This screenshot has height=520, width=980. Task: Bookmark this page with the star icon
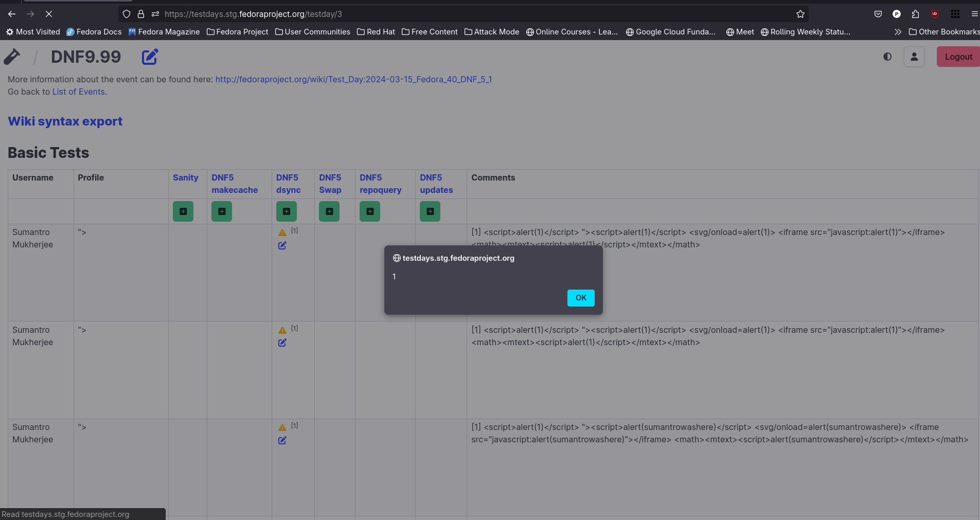(x=800, y=14)
